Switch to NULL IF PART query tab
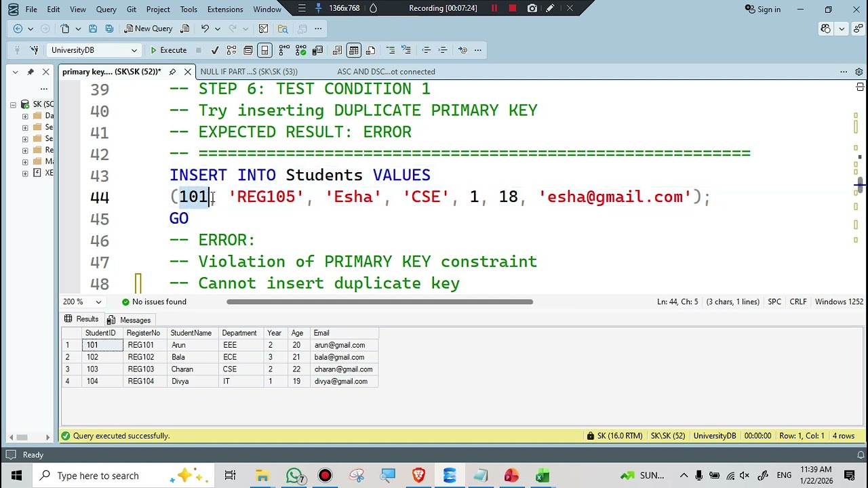868x488 pixels. (x=249, y=72)
